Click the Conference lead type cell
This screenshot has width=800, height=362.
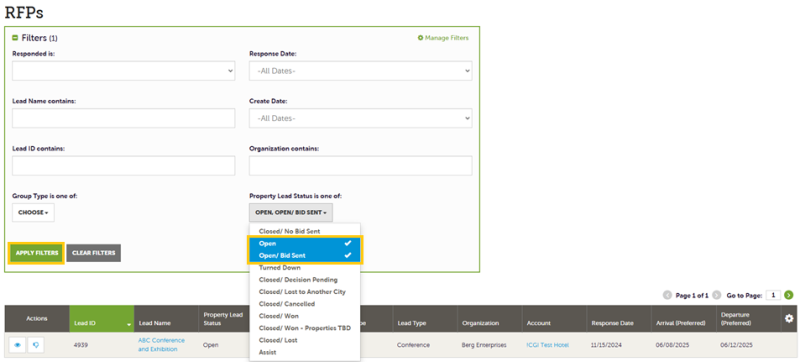tap(413, 345)
